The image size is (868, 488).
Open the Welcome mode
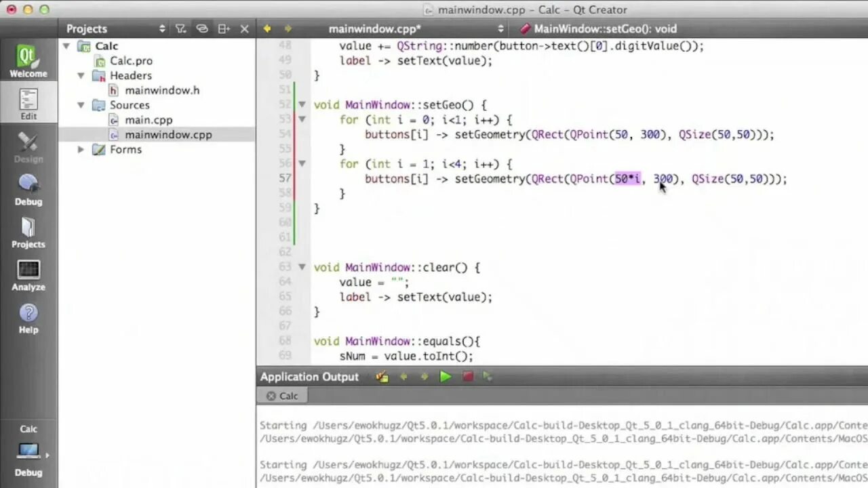click(28, 61)
